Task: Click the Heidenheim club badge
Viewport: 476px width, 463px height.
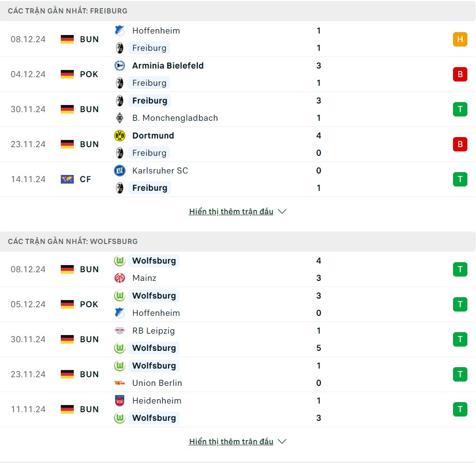Action: coord(119,401)
